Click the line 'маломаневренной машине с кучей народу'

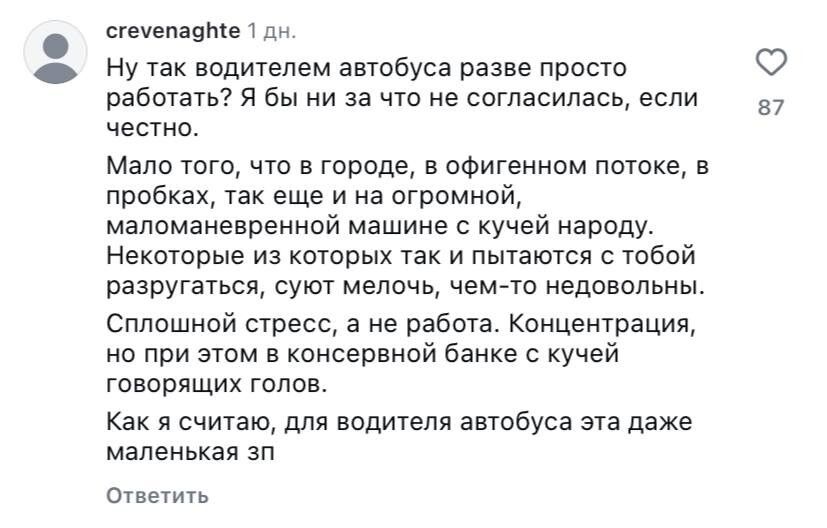(x=380, y=226)
